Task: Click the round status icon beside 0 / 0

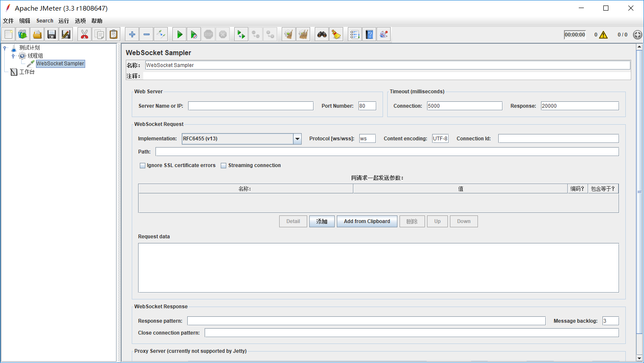Action: 637,35
